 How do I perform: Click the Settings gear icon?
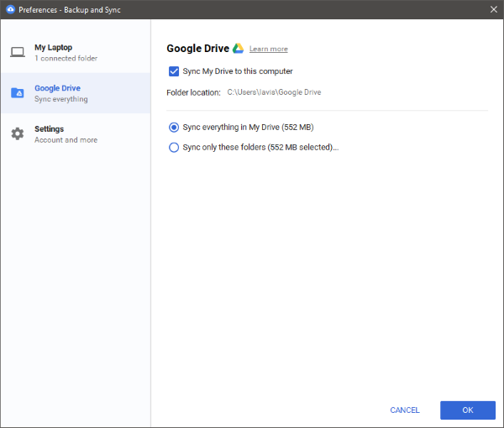(x=17, y=134)
